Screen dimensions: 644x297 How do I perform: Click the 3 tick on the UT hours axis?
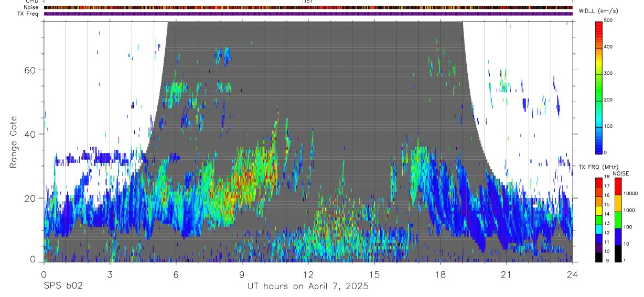(x=110, y=274)
